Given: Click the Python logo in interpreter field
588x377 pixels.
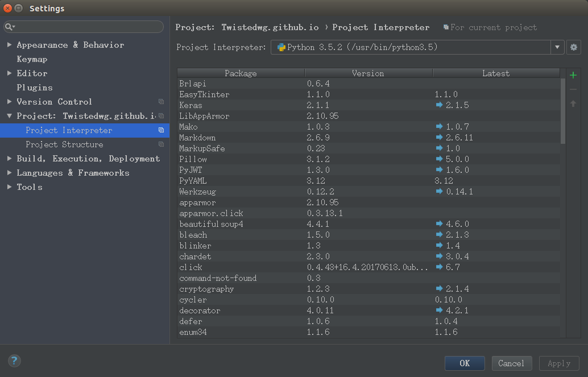Looking at the screenshot, I should [x=281, y=47].
